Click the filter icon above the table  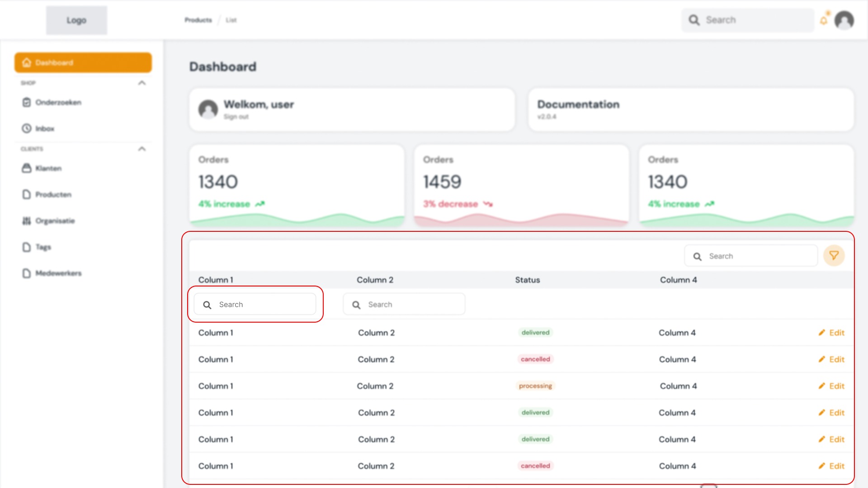(834, 255)
